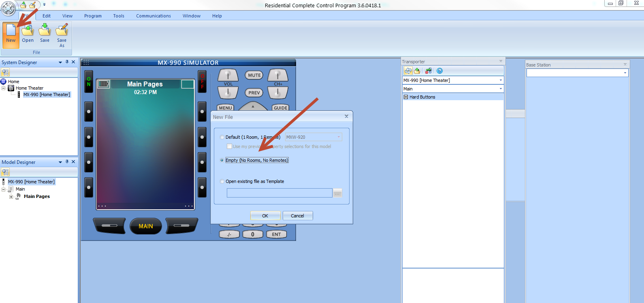
Task: Click the simulator ON power button
Action: coord(89,82)
